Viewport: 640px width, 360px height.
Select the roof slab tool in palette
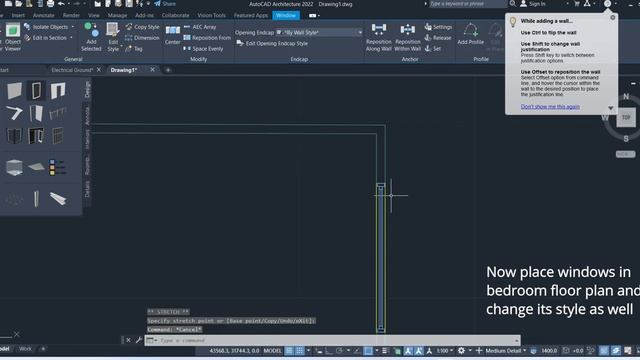click(x=36, y=167)
